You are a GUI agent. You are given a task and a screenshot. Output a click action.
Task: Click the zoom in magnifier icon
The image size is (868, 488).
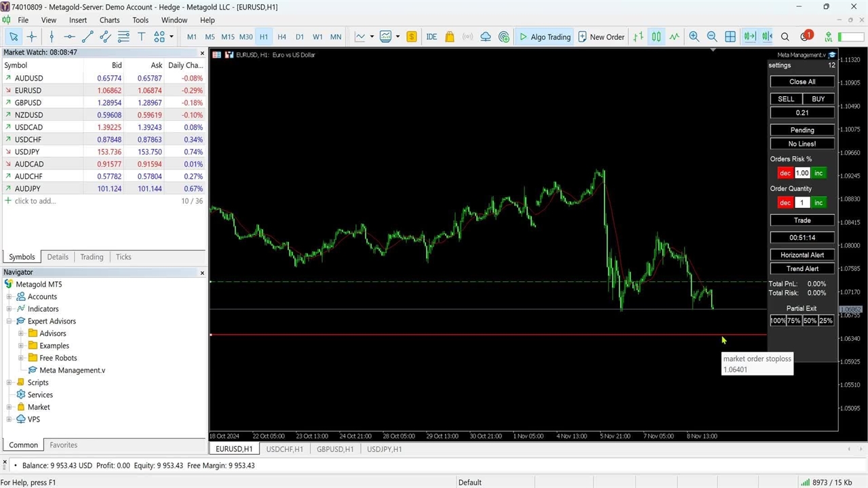694,37
